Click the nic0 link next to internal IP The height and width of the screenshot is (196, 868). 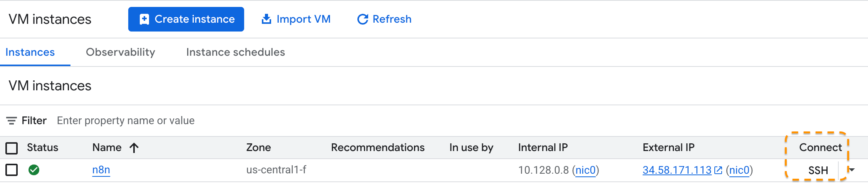point(585,170)
